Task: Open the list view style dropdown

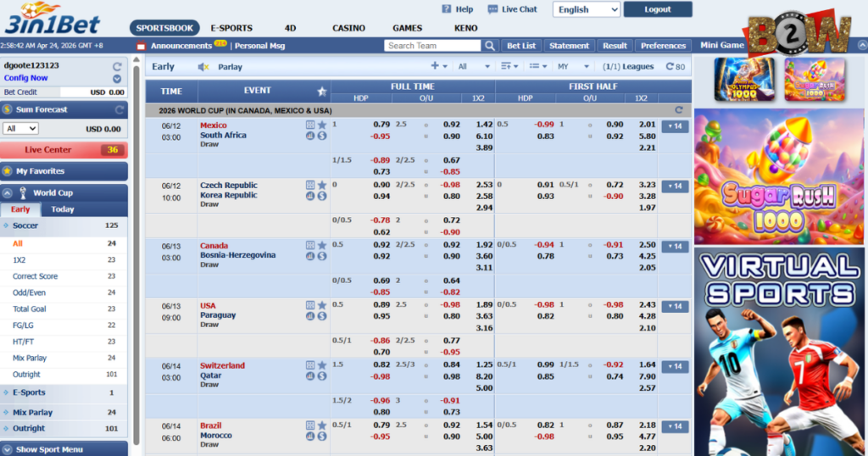Action: click(x=537, y=66)
